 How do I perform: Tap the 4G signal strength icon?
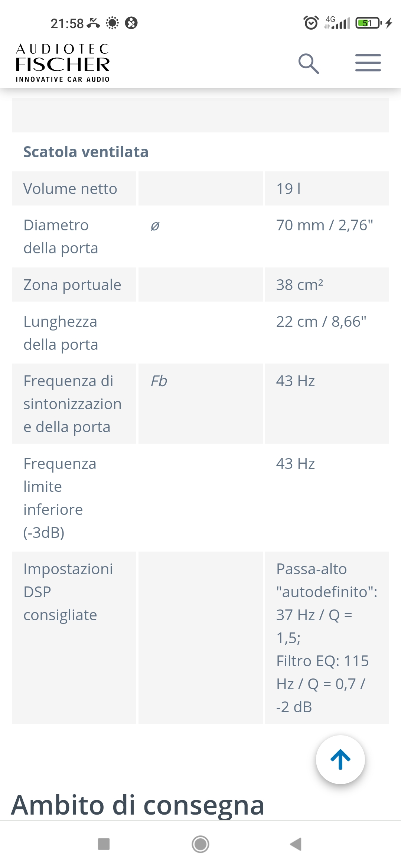click(337, 23)
